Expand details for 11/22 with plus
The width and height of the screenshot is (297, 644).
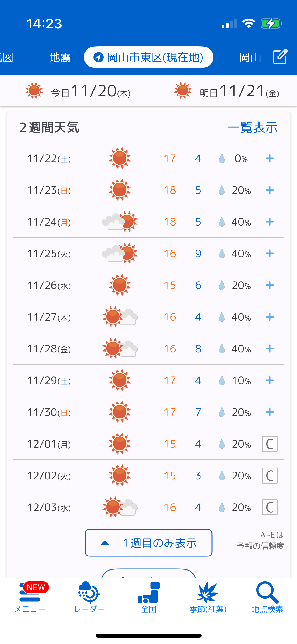[x=270, y=158]
